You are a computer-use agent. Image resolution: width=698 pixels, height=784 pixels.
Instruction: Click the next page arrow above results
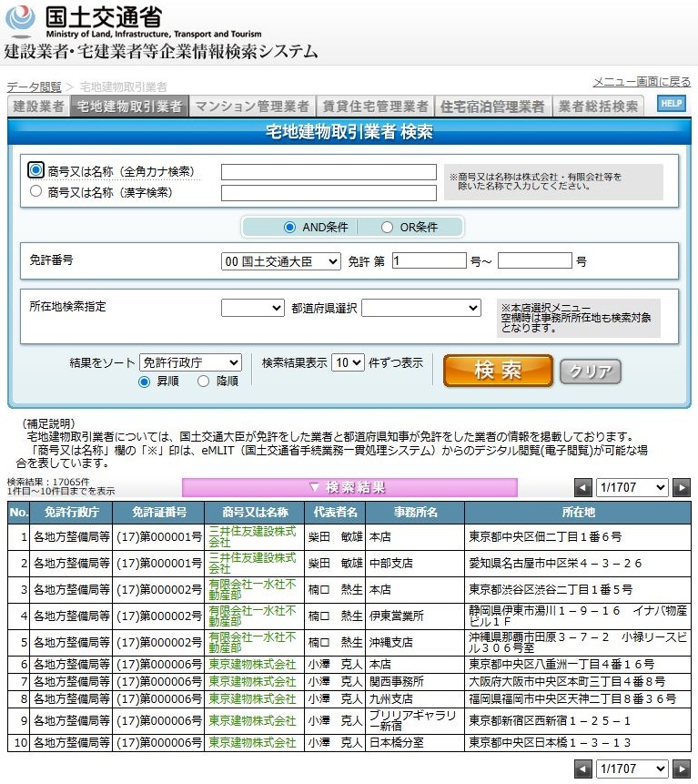point(682,487)
